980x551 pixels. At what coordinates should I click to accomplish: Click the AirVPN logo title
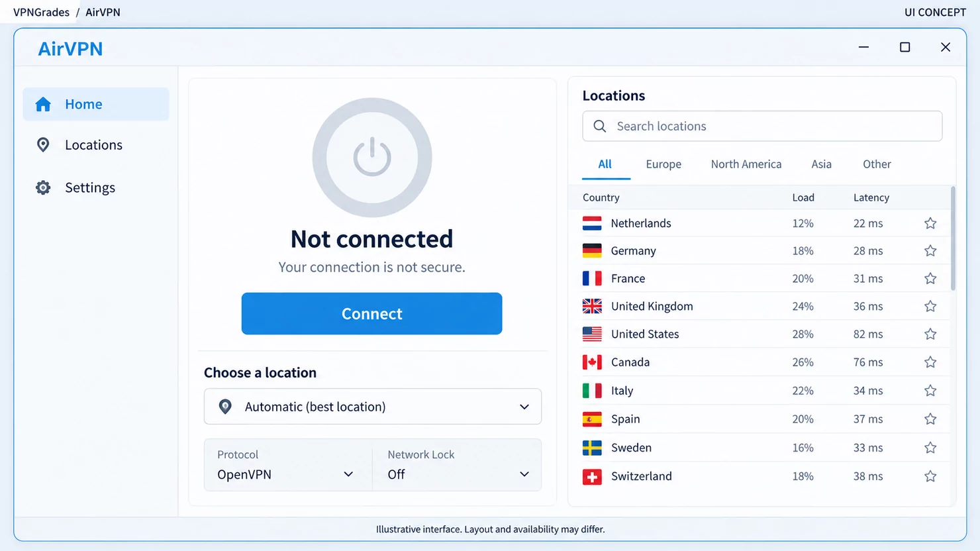tap(70, 48)
